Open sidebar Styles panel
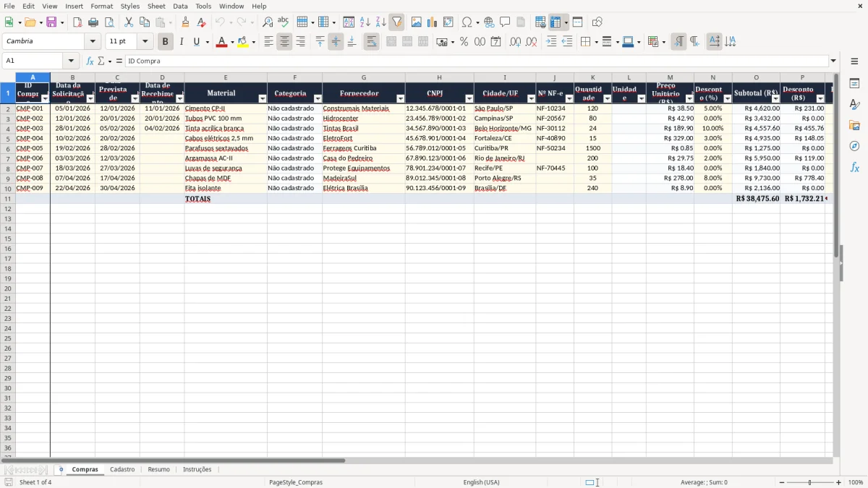The image size is (868, 488). coord(854,105)
